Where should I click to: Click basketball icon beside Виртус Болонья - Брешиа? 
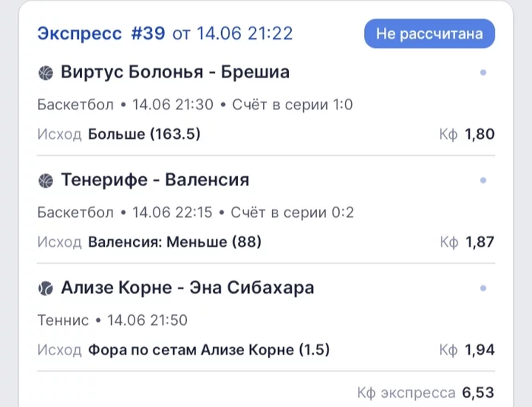click(46, 73)
